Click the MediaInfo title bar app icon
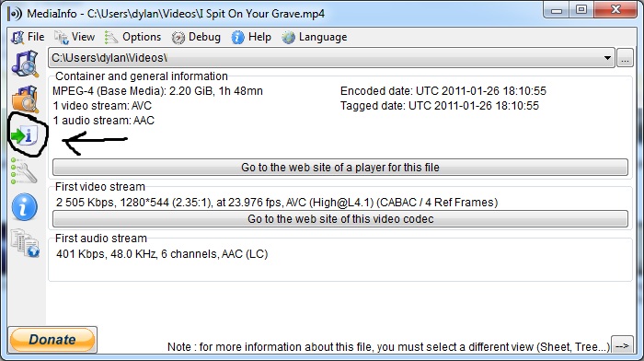 click(16, 14)
